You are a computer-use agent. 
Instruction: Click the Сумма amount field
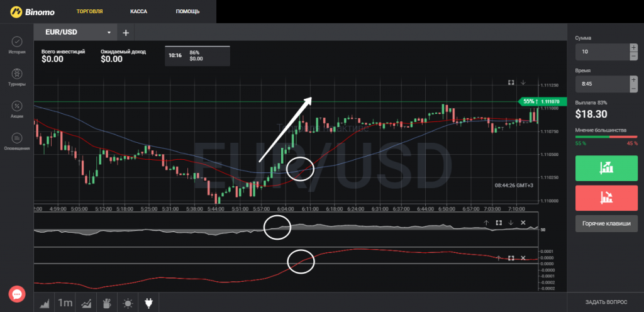pyautogui.click(x=602, y=52)
